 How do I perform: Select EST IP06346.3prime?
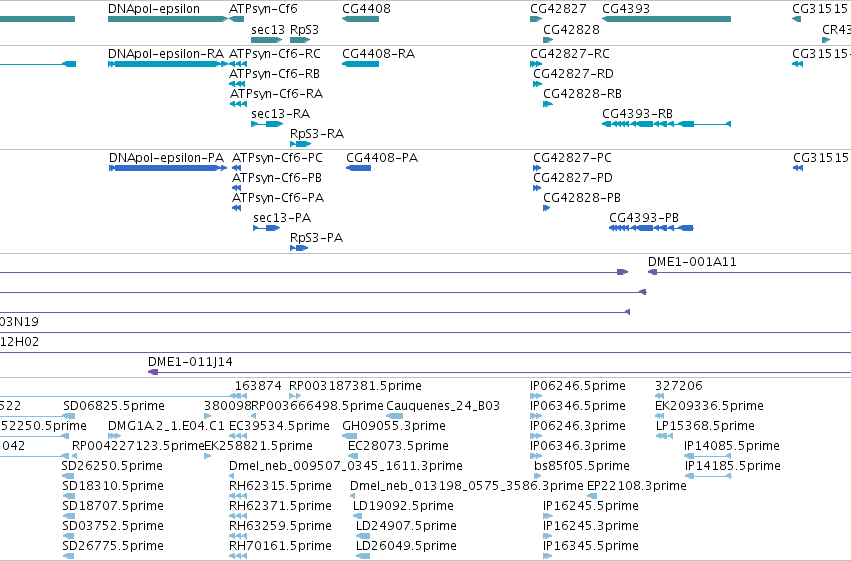pyautogui.click(x=536, y=456)
